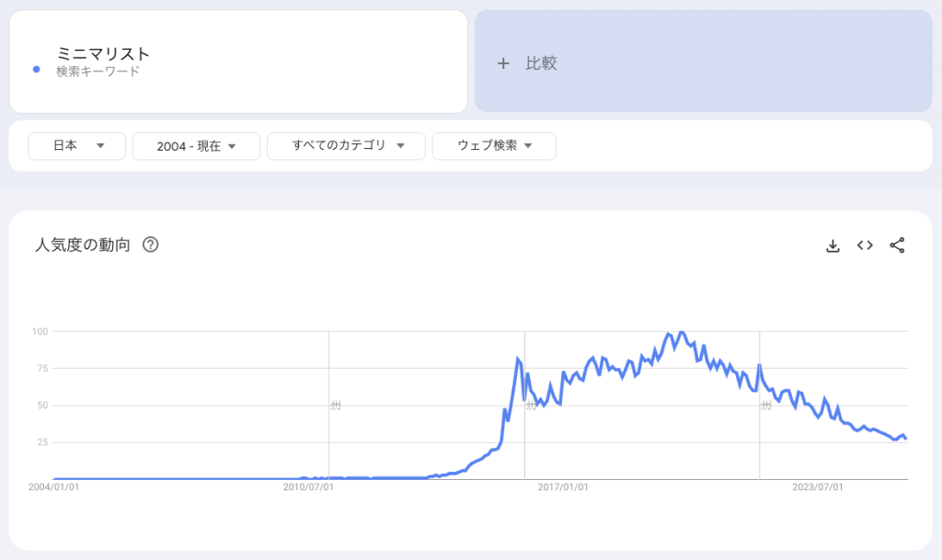This screenshot has height=560, width=942.
Task: Open the middle chart note marker
Action: pos(531,405)
